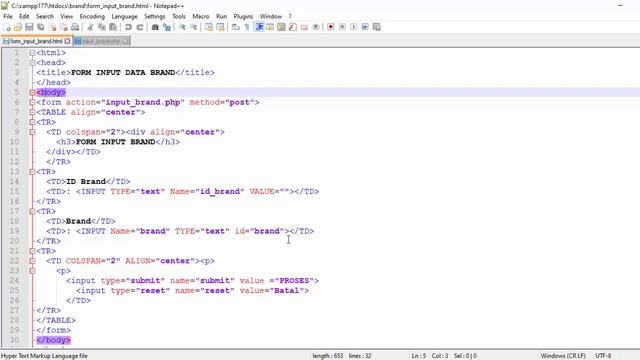The image size is (640, 360).
Task: Open the Run menu
Action: pos(221,16)
